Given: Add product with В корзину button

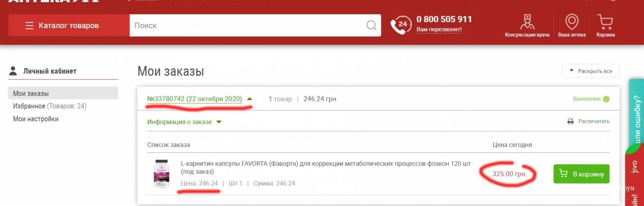Looking at the screenshot, I should point(581,174).
